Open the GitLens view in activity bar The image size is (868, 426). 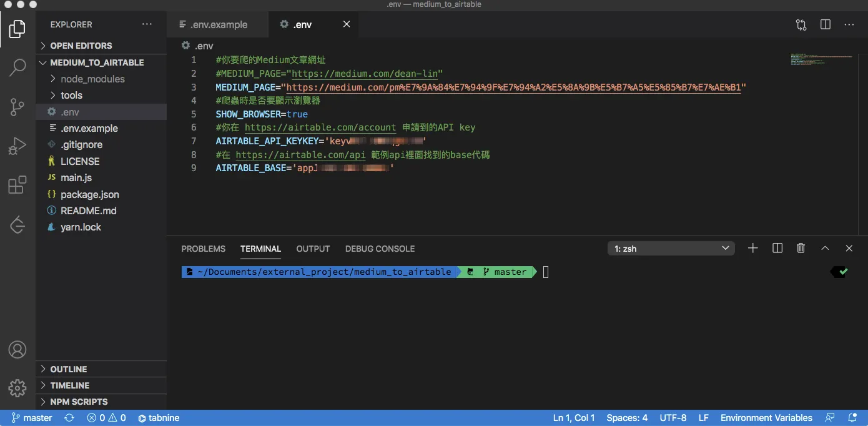(17, 224)
